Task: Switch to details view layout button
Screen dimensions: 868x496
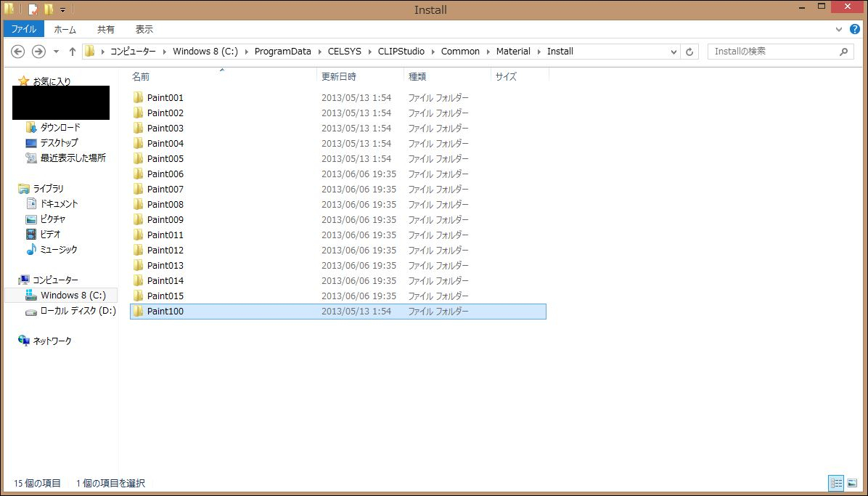Action: pyautogui.click(x=836, y=483)
